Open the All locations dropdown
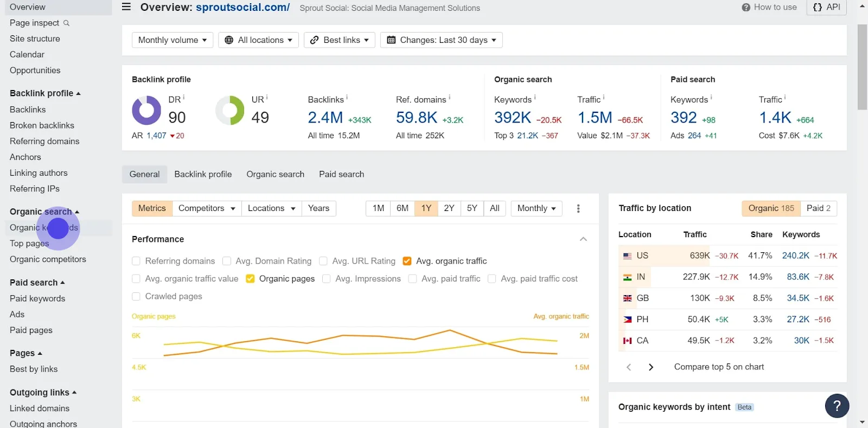Screen dimensions: 868x428 tap(258, 40)
